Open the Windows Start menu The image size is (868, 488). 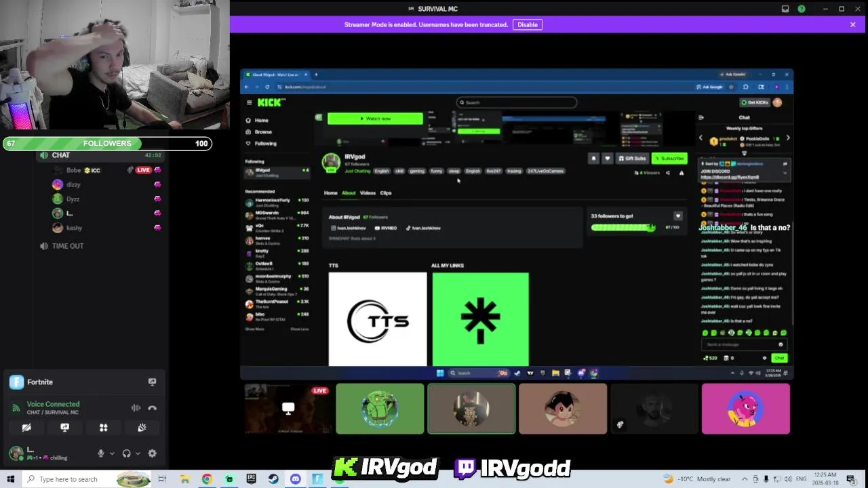(10, 479)
